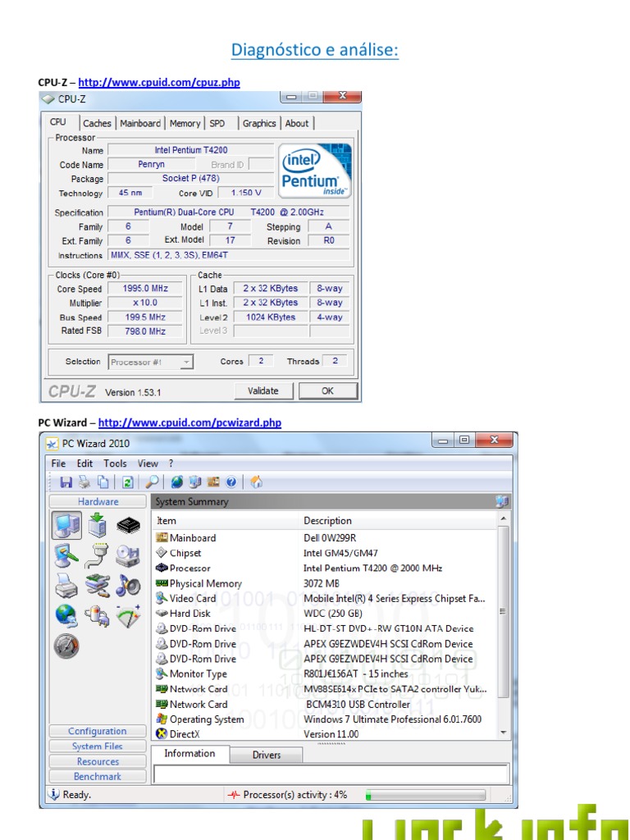This screenshot has width=630, height=840.
Task: Click the green refresh toolbar icon
Action: [128, 482]
